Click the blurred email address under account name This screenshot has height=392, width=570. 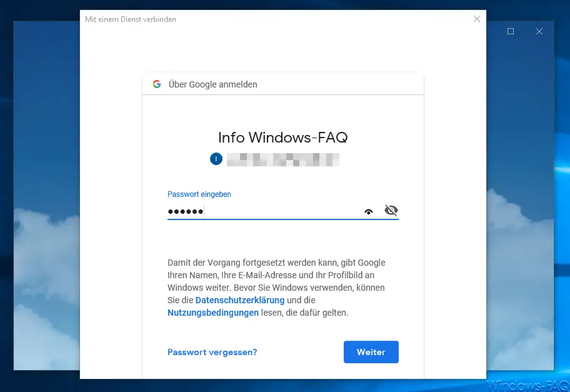(x=283, y=159)
